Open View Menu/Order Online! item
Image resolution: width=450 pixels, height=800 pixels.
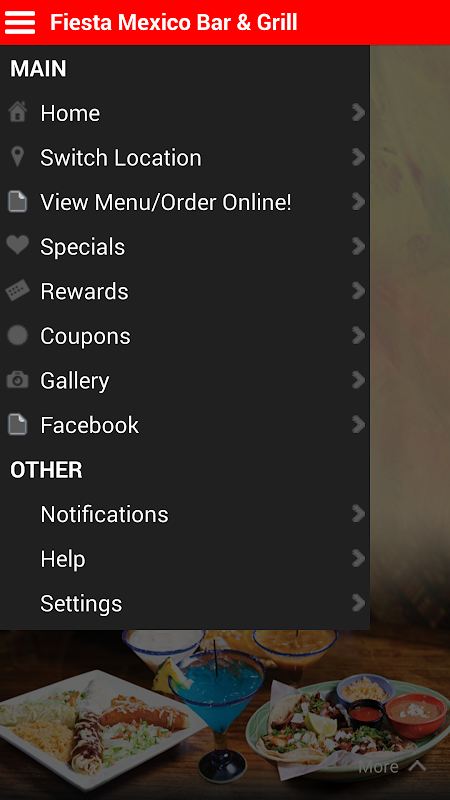[x=185, y=202]
